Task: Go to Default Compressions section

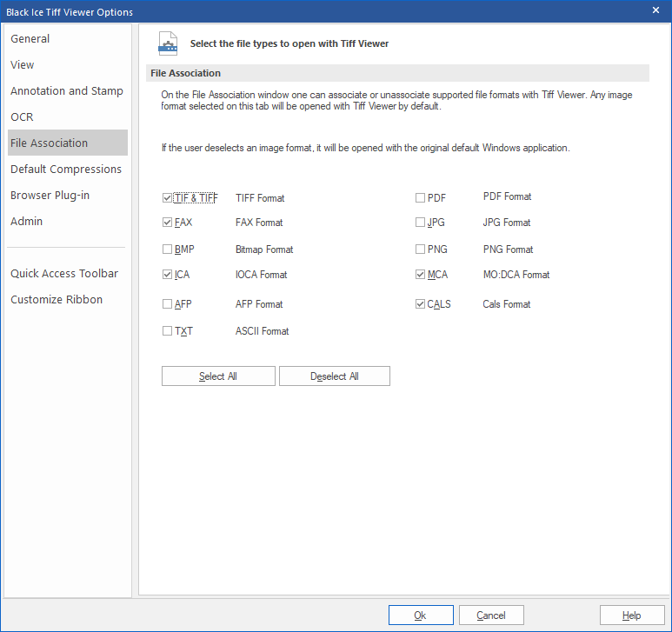Action: pos(66,169)
